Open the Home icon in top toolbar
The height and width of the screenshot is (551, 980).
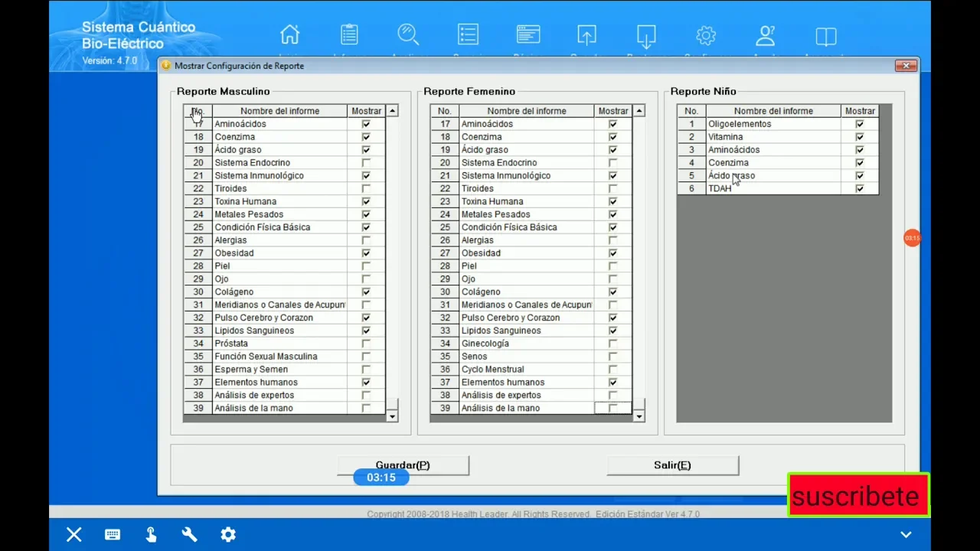pos(289,35)
